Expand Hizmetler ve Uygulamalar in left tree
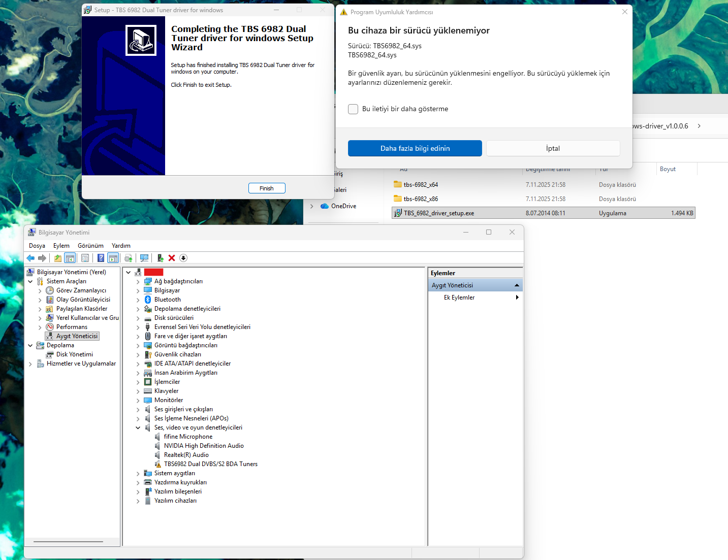 point(30,364)
